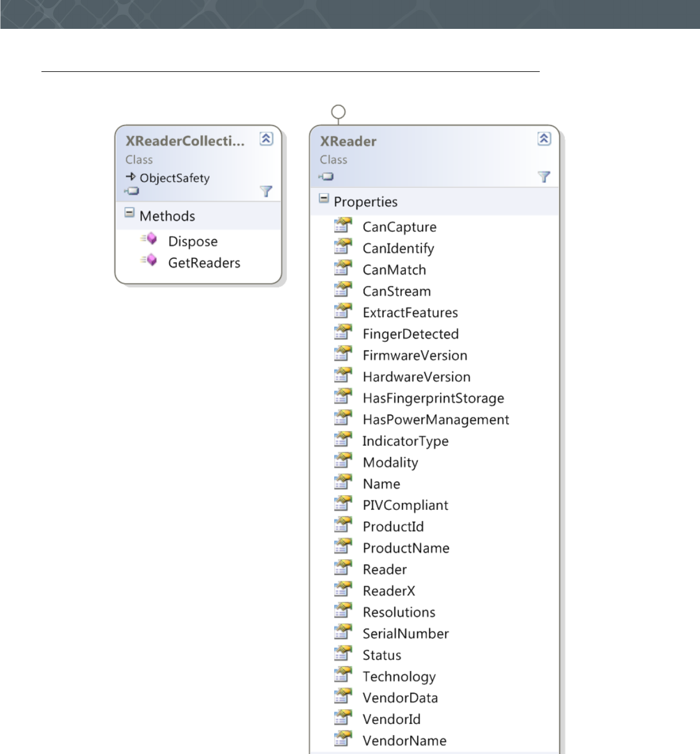Click the PIVCompliant property icon
The width and height of the screenshot is (700, 754).
tap(343, 503)
